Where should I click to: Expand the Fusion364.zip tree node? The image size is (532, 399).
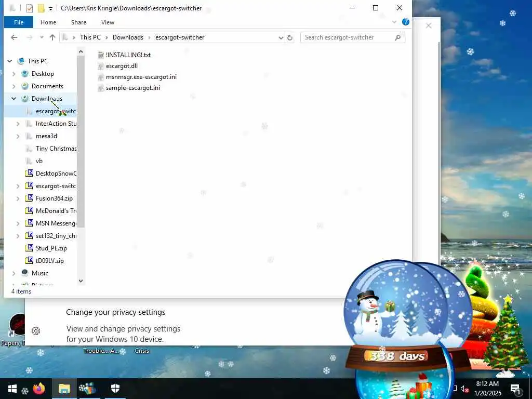[x=18, y=198]
